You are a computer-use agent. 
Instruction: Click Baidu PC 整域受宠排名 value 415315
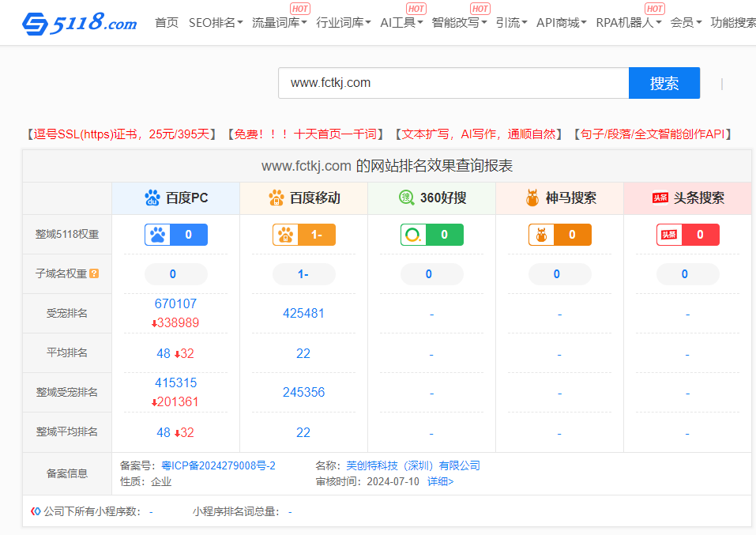pyautogui.click(x=175, y=382)
